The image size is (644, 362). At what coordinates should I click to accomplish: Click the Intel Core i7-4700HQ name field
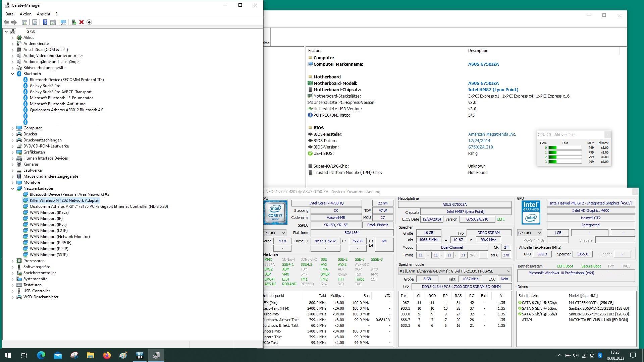pos(326,203)
